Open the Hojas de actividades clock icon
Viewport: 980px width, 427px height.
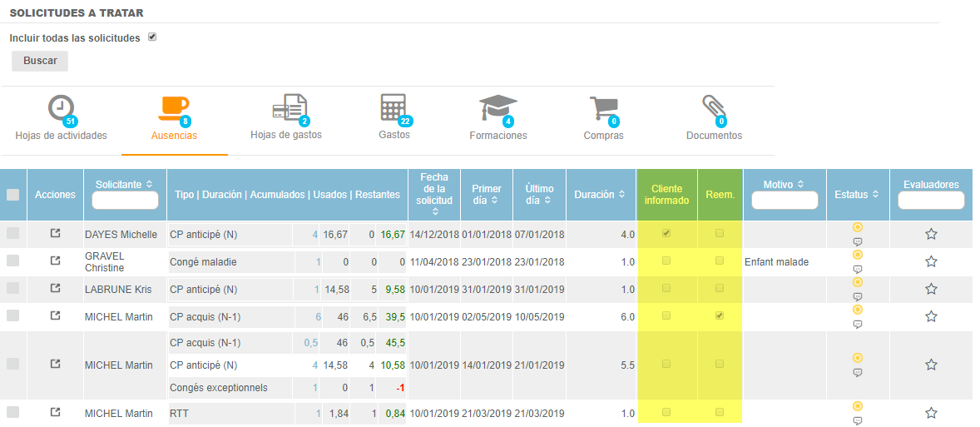[61, 108]
